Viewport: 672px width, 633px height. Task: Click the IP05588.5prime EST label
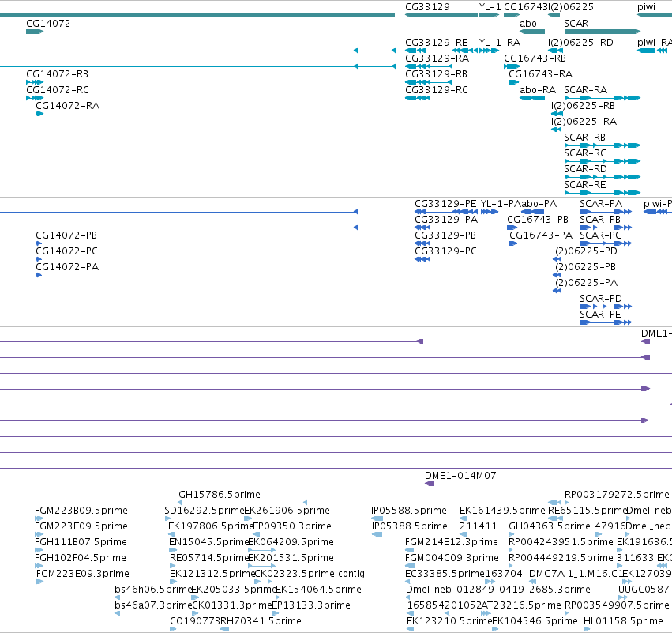click(x=409, y=511)
